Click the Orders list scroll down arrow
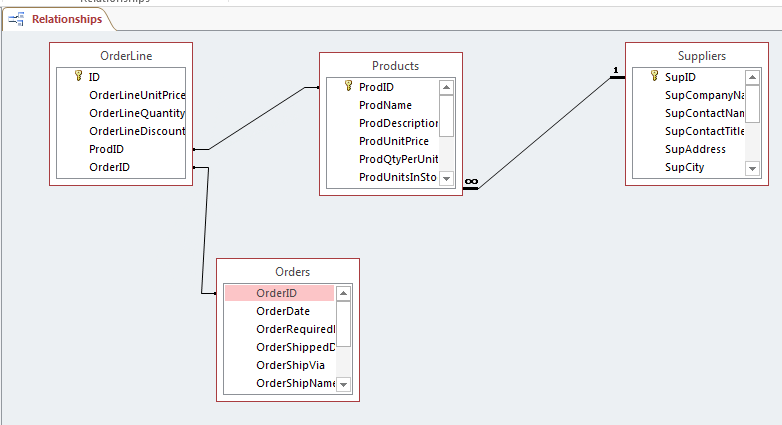 pyautogui.click(x=343, y=384)
